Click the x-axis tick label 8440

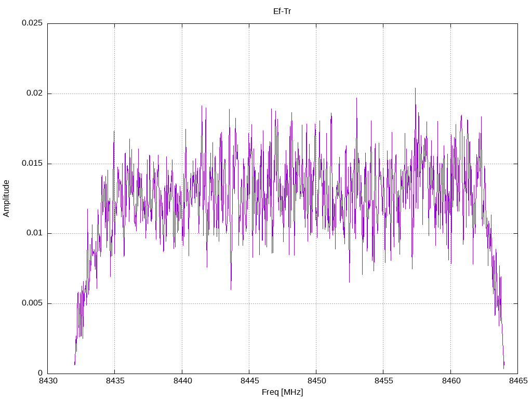(182, 381)
